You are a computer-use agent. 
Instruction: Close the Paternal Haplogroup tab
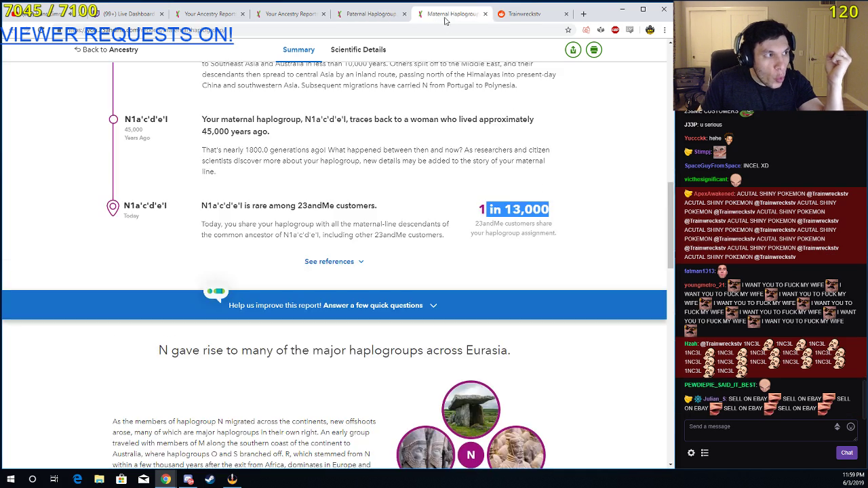(405, 14)
